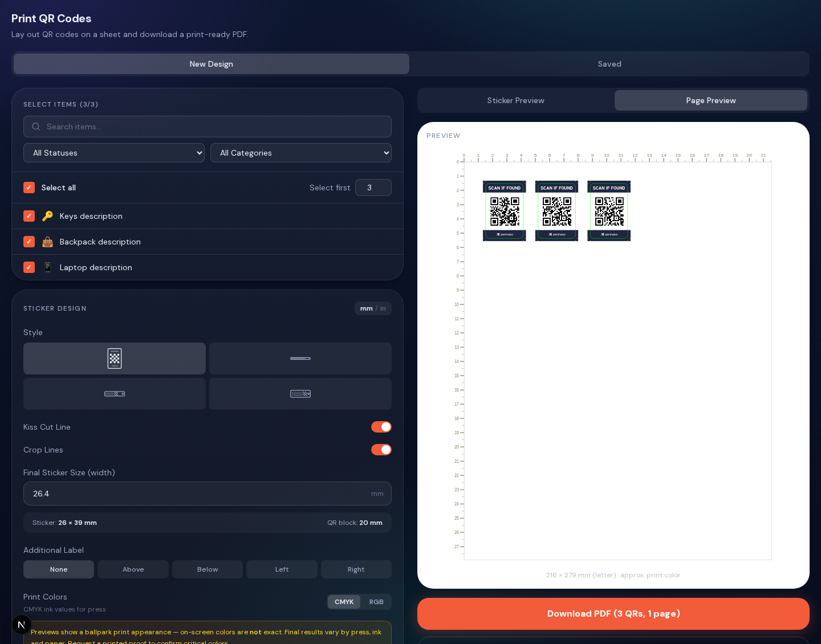This screenshot has height=644, width=821.
Task: Select the portrait sticker style icon
Action: pyautogui.click(x=115, y=358)
